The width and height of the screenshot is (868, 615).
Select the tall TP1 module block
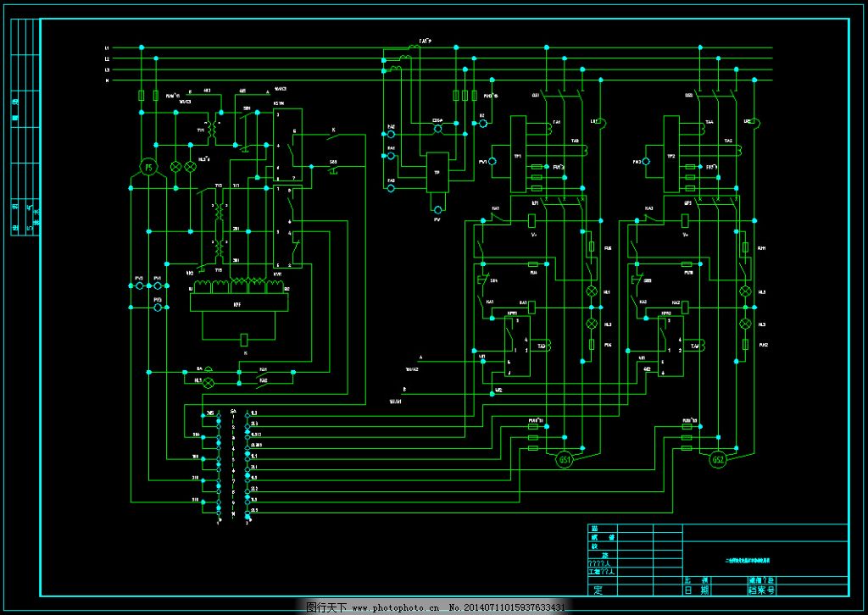point(518,154)
